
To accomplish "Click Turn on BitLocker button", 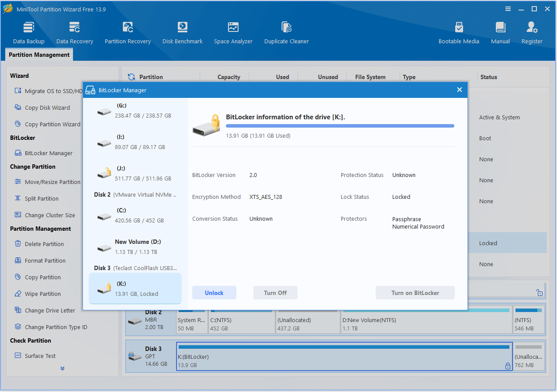I will click(415, 293).
